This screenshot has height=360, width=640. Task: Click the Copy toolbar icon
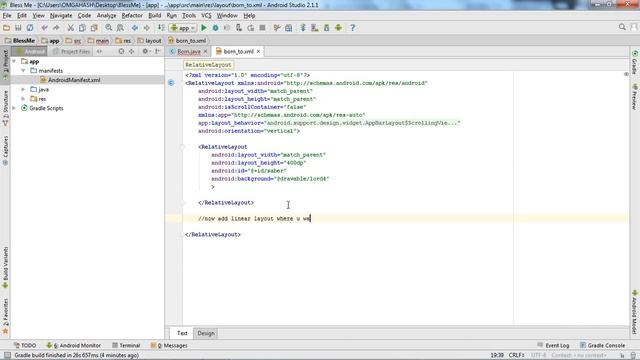(82, 28)
